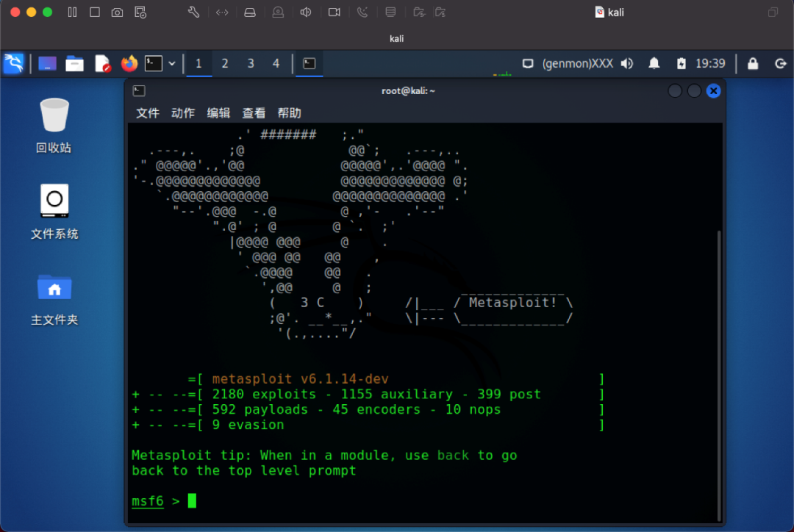
Task: Click the 19:39 clock in the panel
Action: click(x=710, y=64)
